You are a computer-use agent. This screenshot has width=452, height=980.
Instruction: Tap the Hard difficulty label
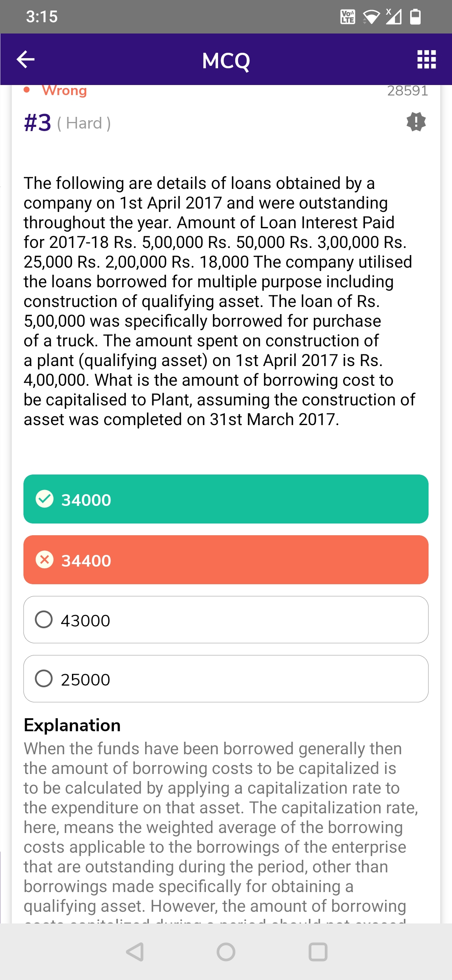84,123
